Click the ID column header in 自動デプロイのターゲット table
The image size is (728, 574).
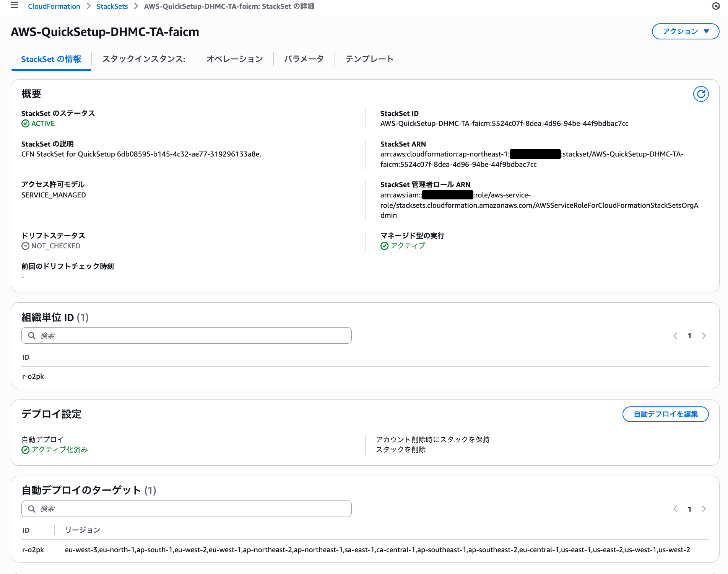point(26,530)
